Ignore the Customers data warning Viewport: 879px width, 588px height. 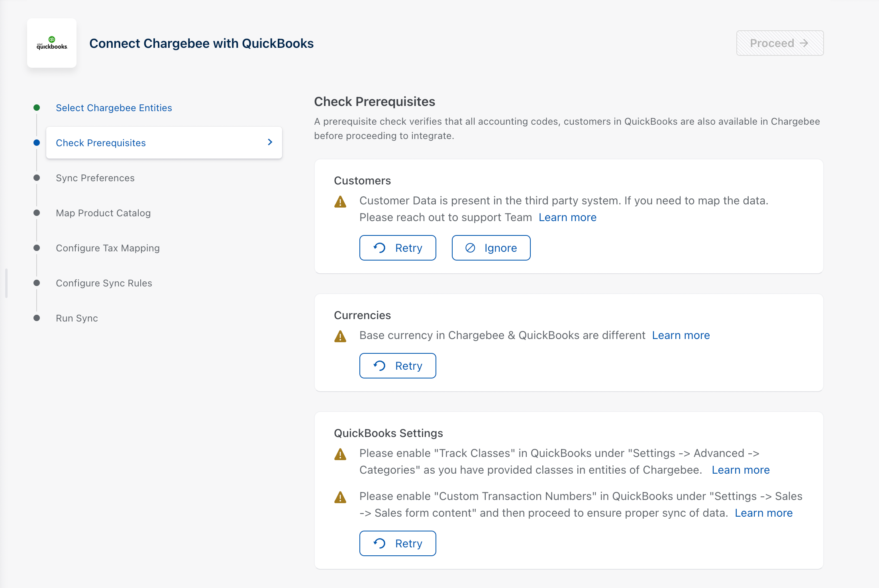[x=491, y=248]
